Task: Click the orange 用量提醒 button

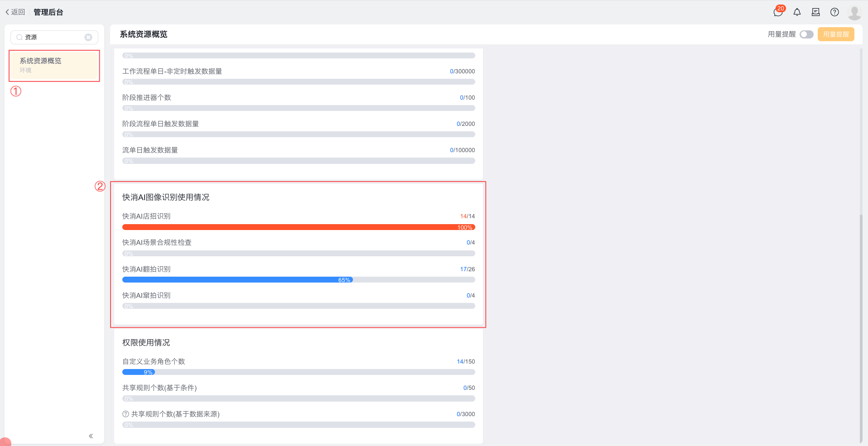Action: [836, 34]
